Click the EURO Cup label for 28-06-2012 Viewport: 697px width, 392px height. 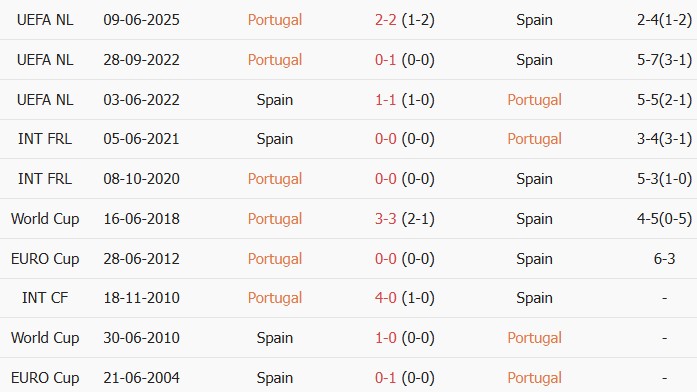click(45, 259)
